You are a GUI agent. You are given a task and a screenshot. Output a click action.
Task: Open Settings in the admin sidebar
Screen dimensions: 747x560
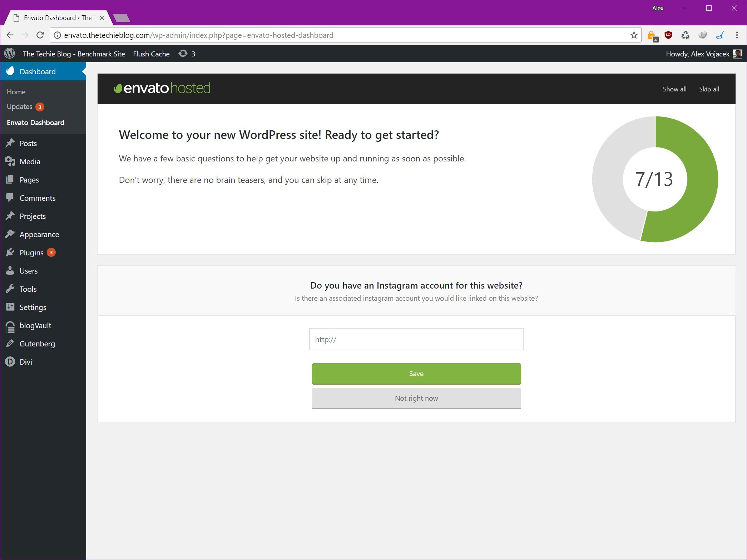coord(33,307)
